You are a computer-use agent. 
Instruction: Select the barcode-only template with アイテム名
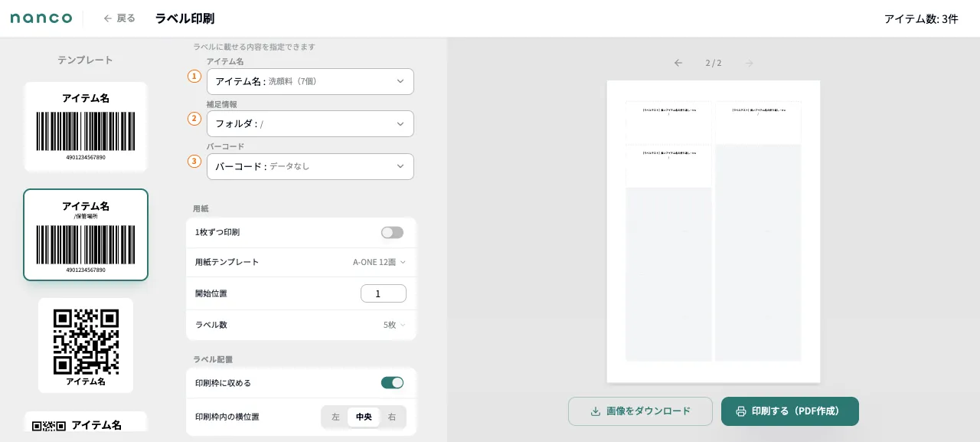[x=86, y=127]
